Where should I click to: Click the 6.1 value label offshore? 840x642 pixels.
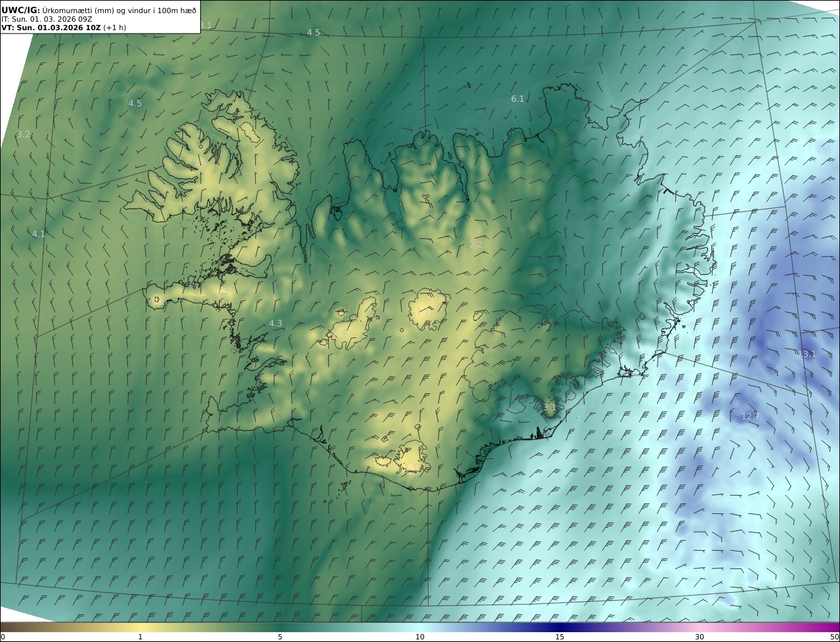[x=518, y=98]
